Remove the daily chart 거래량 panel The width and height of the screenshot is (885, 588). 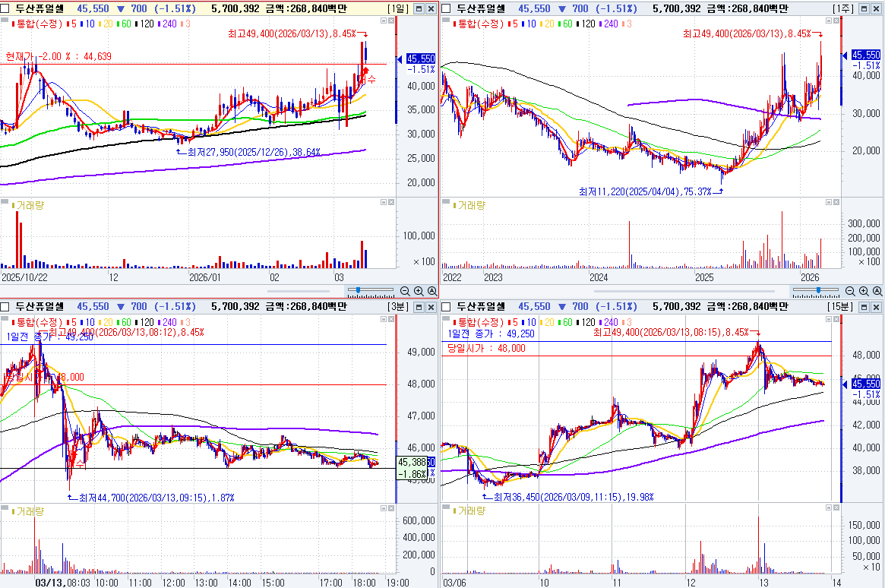point(391,202)
